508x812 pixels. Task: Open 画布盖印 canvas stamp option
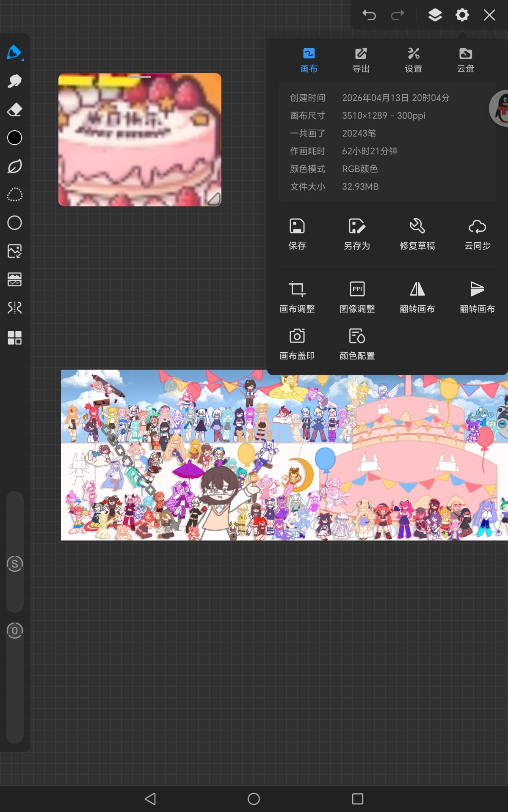point(297,344)
